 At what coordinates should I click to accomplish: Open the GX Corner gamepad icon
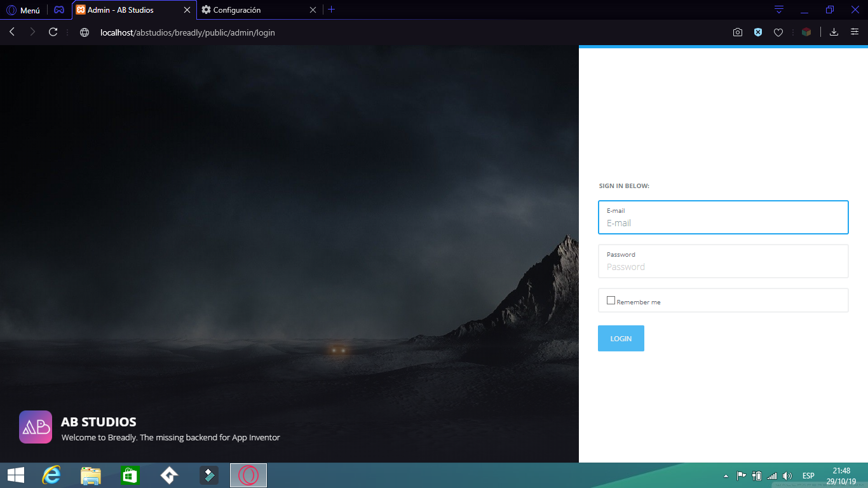pyautogui.click(x=58, y=10)
